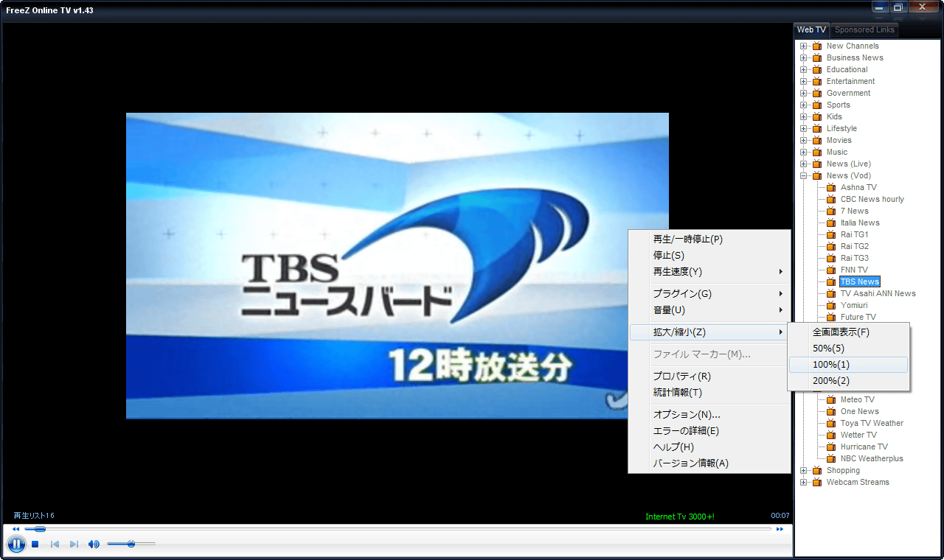Viewport: 944px width, 560px height.
Task: Click the Movies TV folder icon
Action: pyautogui.click(x=817, y=140)
